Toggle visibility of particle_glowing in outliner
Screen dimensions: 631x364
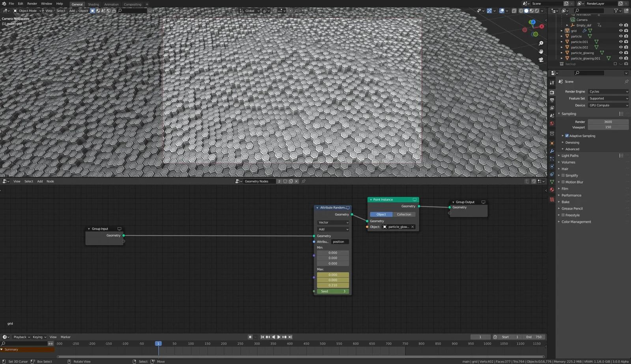[x=621, y=52]
